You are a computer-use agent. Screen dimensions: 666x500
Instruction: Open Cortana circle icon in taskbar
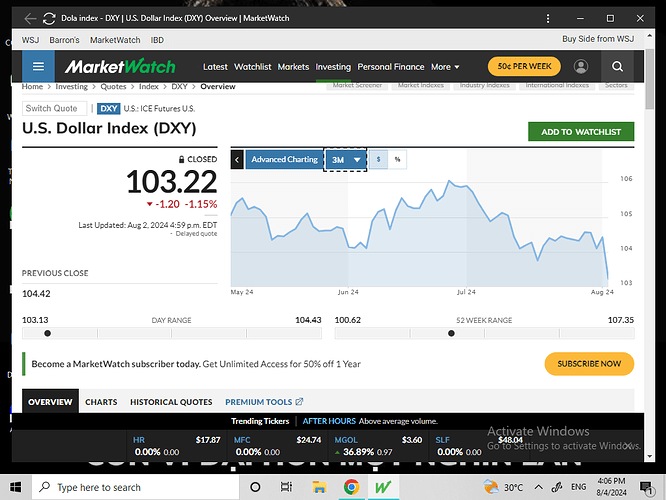[255, 487]
